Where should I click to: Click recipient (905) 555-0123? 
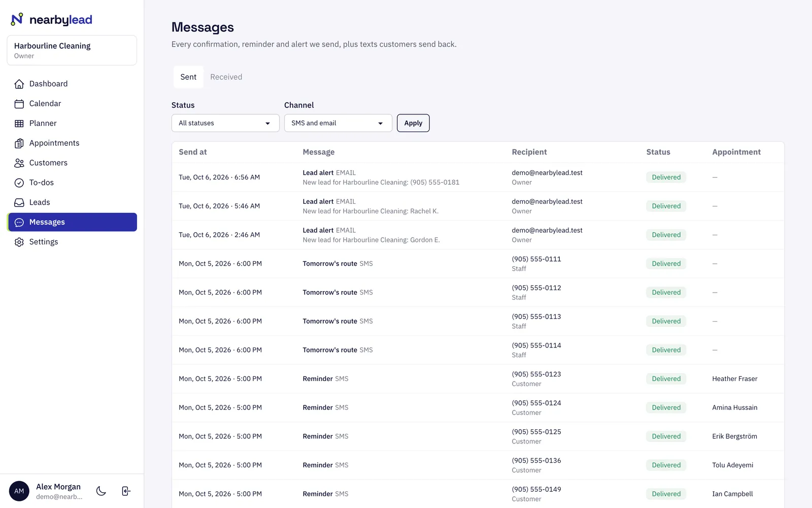536,374
